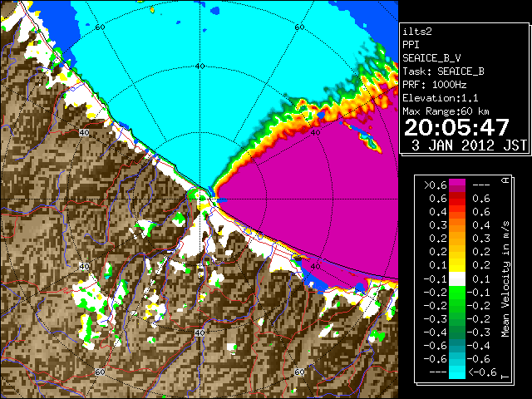Pick the white swatch in the color scale
This screenshot has height=399, width=532.
pyautogui.click(x=457, y=279)
